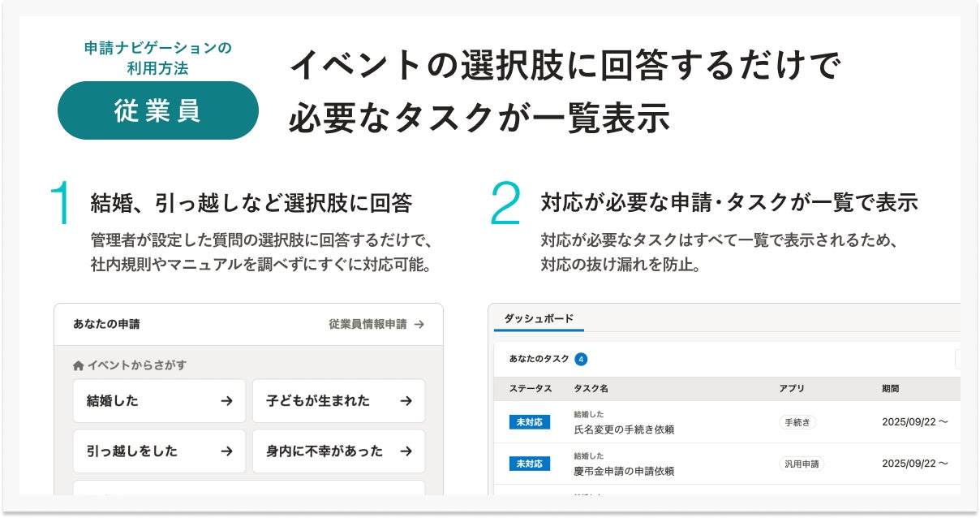
Task: Click the blue task count badge 4
Action: tap(581, 359)
